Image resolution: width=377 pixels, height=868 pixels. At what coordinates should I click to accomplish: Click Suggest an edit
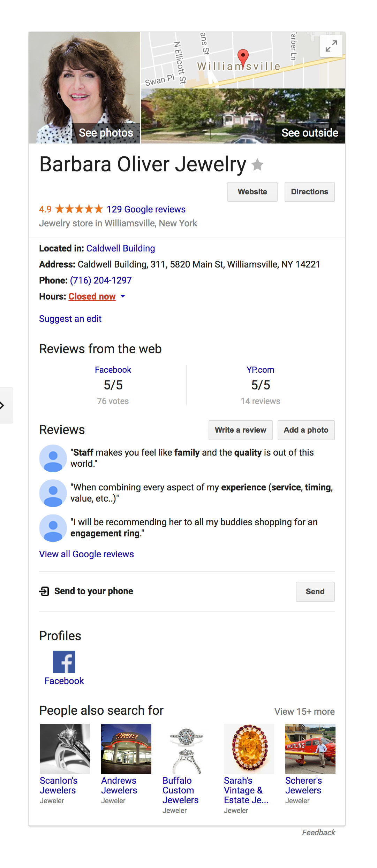[70, 319]
